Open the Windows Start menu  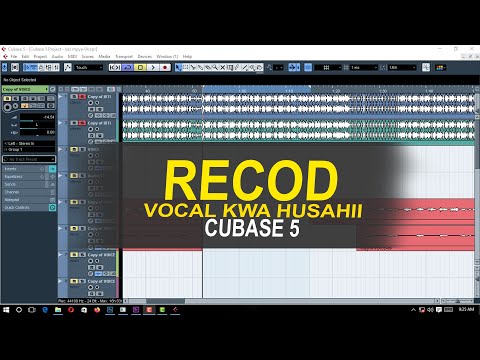(6, 310)
